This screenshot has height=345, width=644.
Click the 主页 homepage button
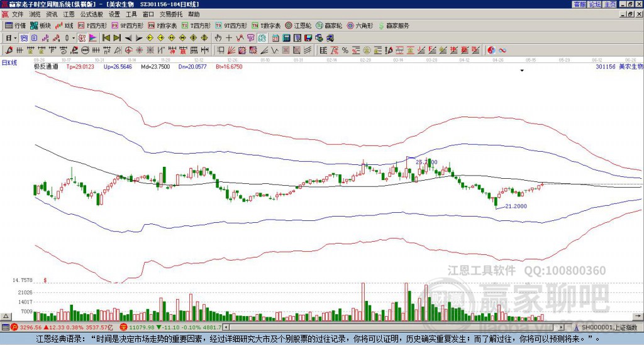[610, 4]
